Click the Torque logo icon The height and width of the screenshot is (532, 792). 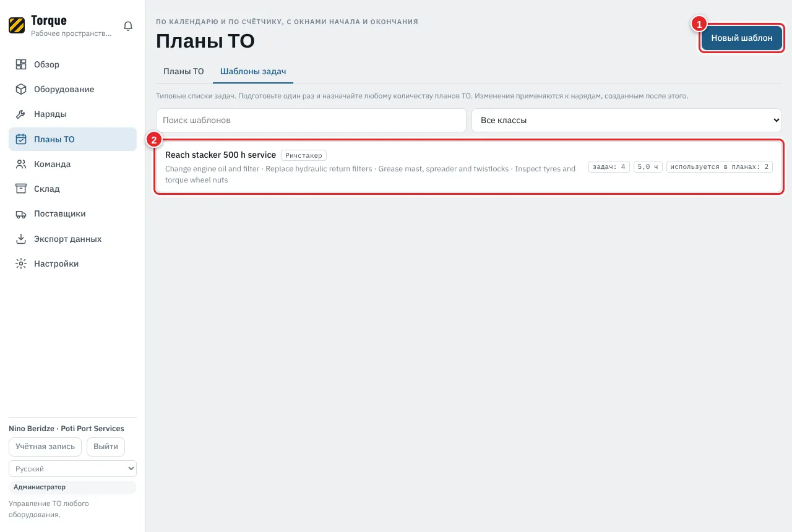coord(17,25)
